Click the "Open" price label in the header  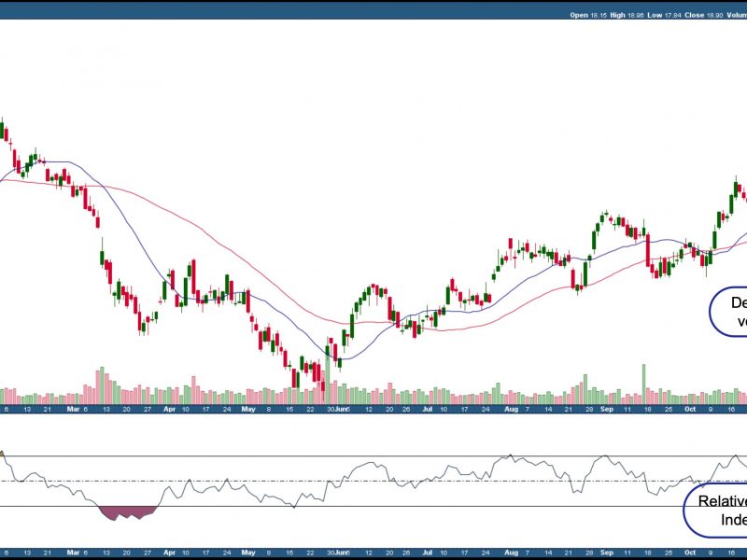(x=579, y=15)
